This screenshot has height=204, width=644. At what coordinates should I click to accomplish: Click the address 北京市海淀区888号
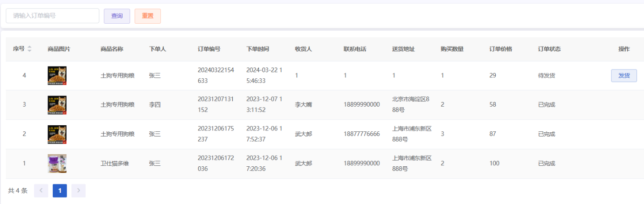pos(411,105)
